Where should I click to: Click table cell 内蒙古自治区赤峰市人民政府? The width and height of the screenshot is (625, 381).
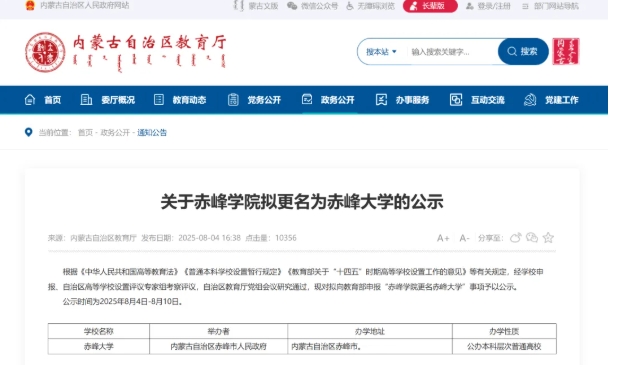218,347
